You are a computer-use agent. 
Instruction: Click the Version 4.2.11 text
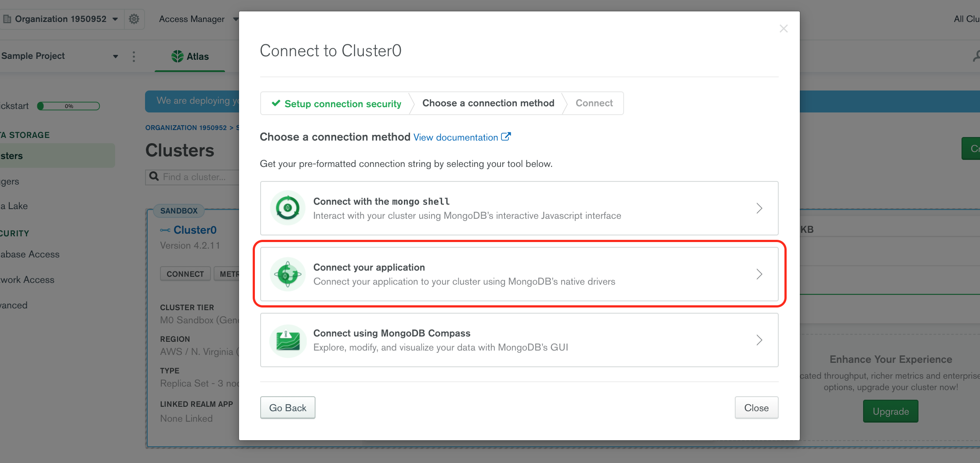pos(190,246)
